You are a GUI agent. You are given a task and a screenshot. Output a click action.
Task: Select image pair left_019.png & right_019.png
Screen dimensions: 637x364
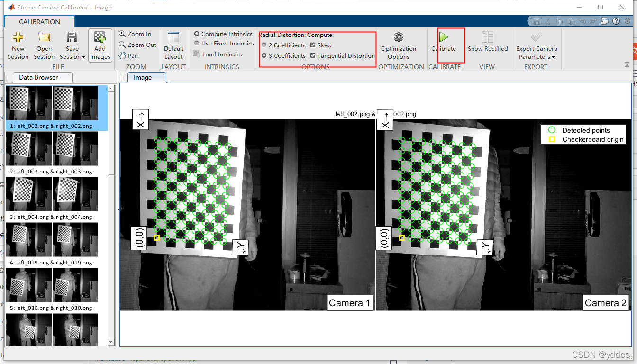pyautogui.click(x=56, y=244)
